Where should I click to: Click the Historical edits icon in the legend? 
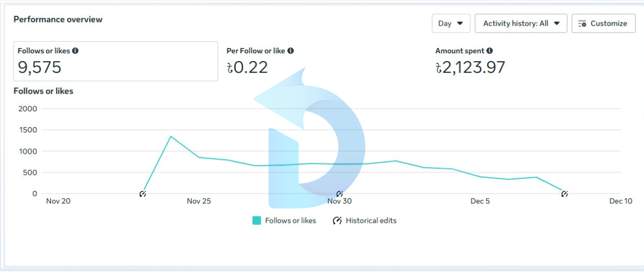coord(337,221)
